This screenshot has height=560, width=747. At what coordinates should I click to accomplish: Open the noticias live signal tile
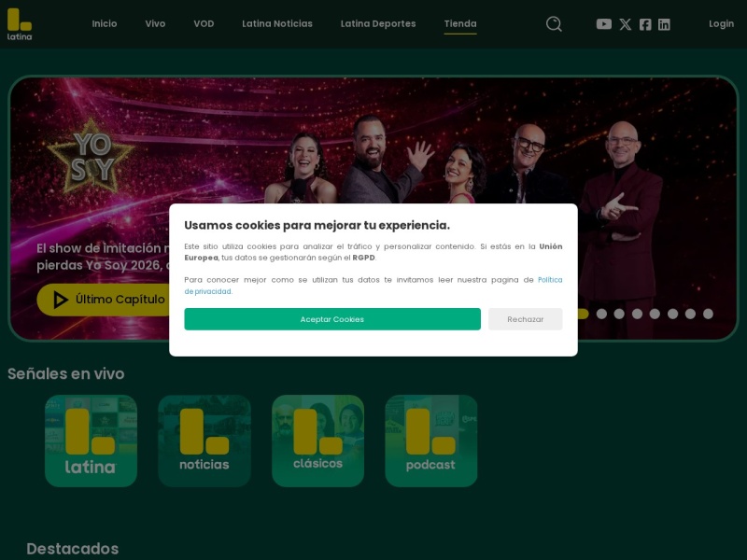click(204, 441)
